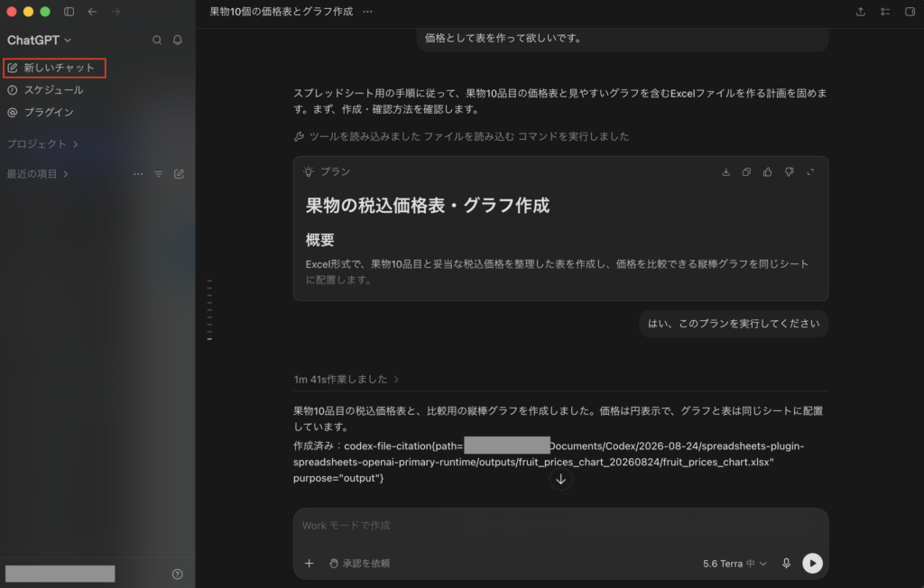Click the compose icon beside 最近の項目
The image size is (924, 588).
coord(180,174)
